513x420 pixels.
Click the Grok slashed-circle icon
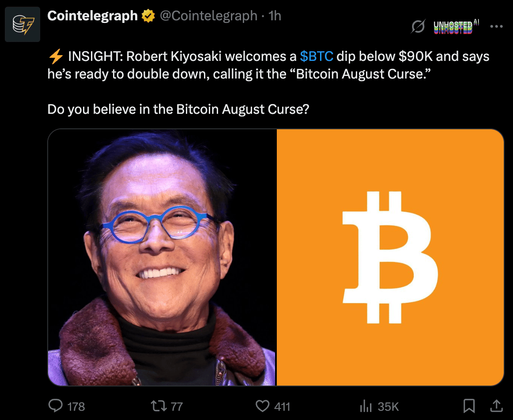click(418, 26)
